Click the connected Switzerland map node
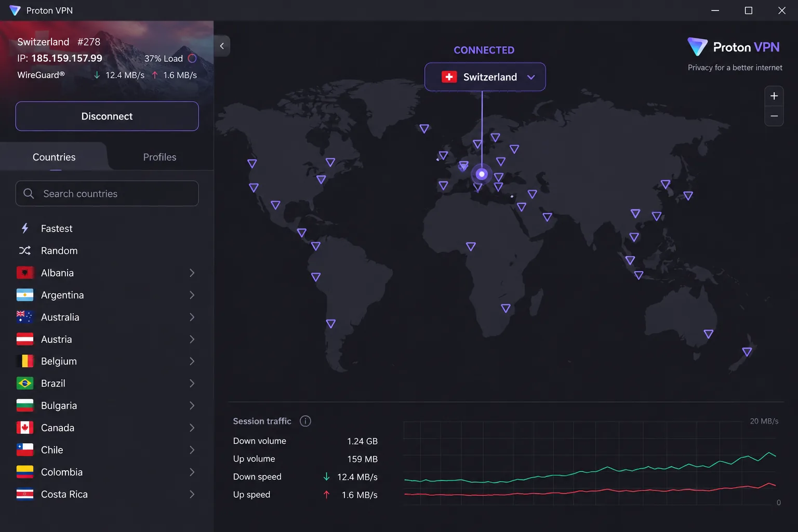Image resolution: width=798 pixels, height=532 pixels. click(x=482, y=174)
